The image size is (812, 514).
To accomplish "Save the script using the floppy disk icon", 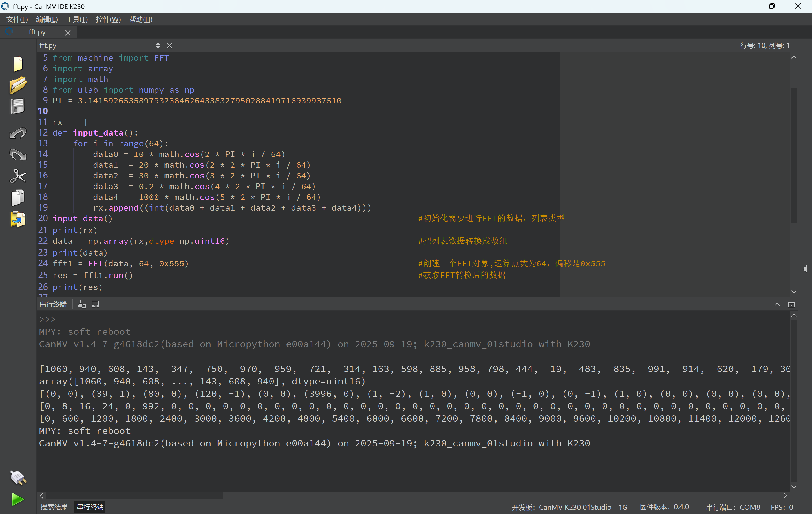I will [18, 106].
